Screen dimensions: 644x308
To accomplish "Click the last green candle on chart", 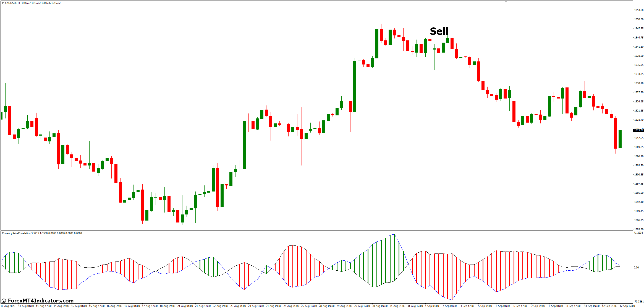I will coord(620,139).
